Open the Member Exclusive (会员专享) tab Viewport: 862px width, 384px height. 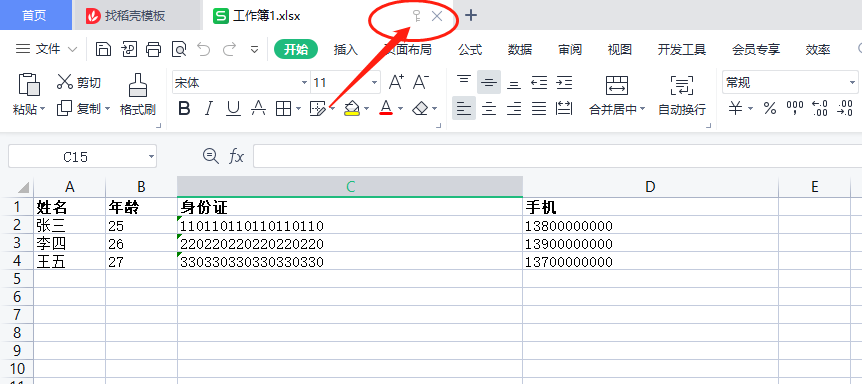[x=756, y=49]
